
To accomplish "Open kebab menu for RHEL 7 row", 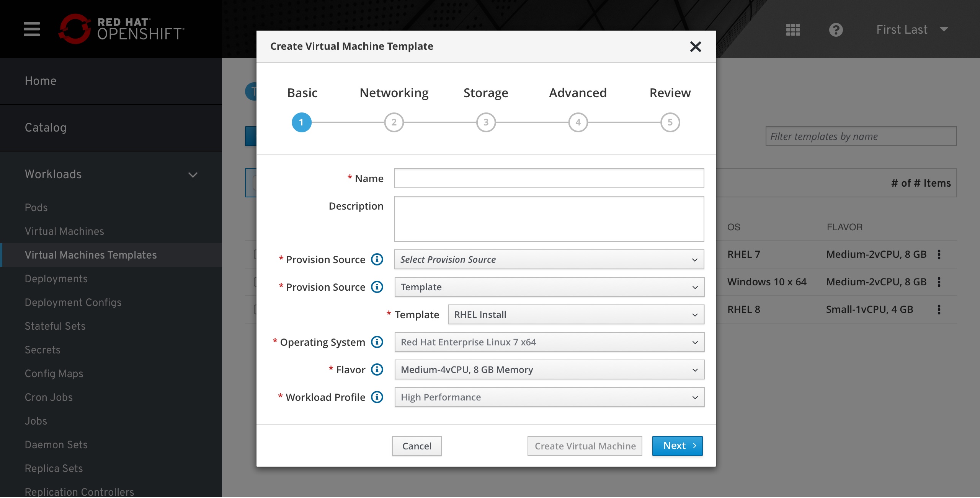I will (939, 254).
